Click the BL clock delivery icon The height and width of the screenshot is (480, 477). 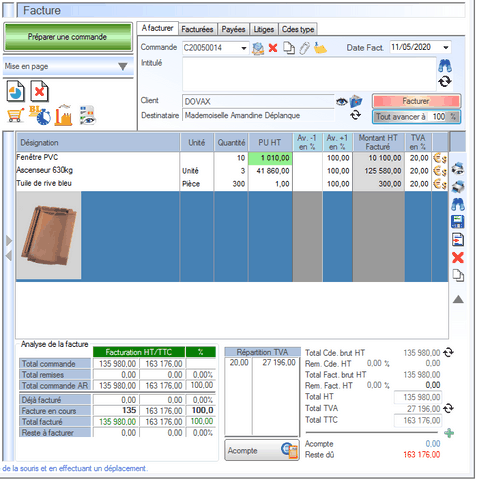point(40,115)
